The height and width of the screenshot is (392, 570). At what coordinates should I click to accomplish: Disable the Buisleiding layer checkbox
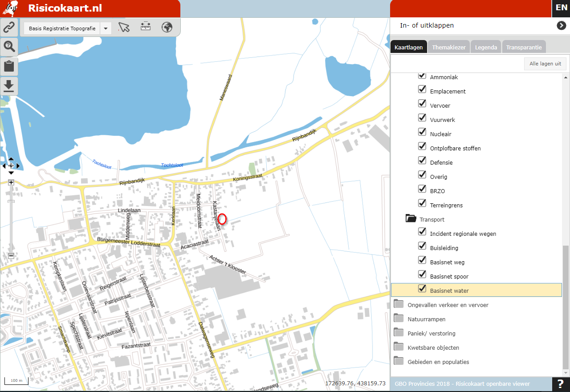(x=422, y=246)
